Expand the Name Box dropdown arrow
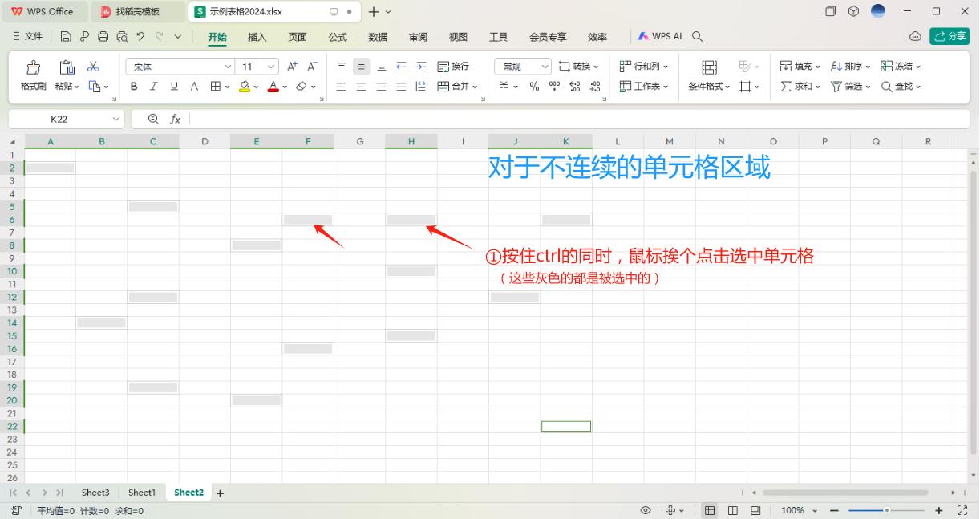Viewport: 980px width, 519px height. [x=116, y=119]
